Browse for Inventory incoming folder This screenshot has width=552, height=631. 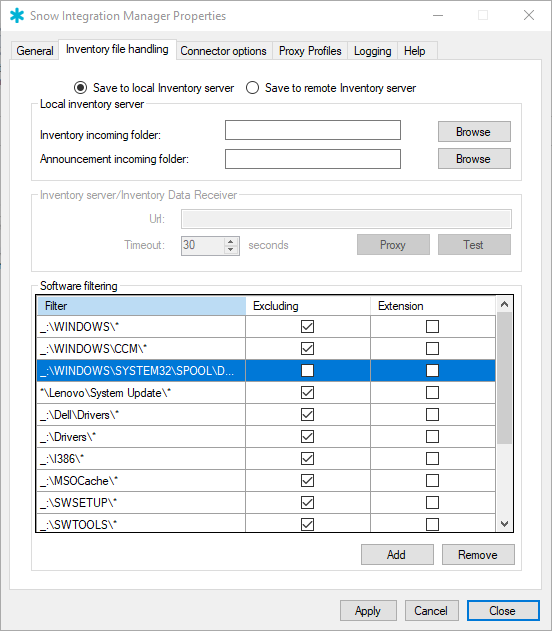[x=474, y=132]
